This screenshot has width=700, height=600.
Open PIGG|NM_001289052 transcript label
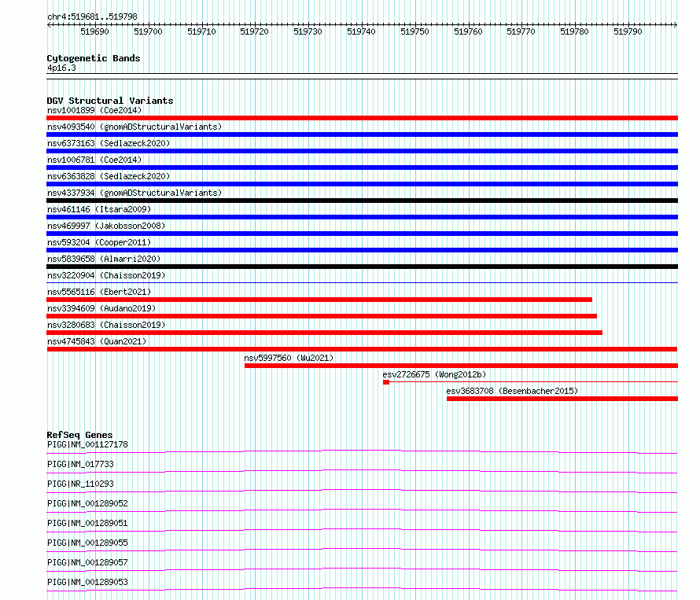click(87, 503)
